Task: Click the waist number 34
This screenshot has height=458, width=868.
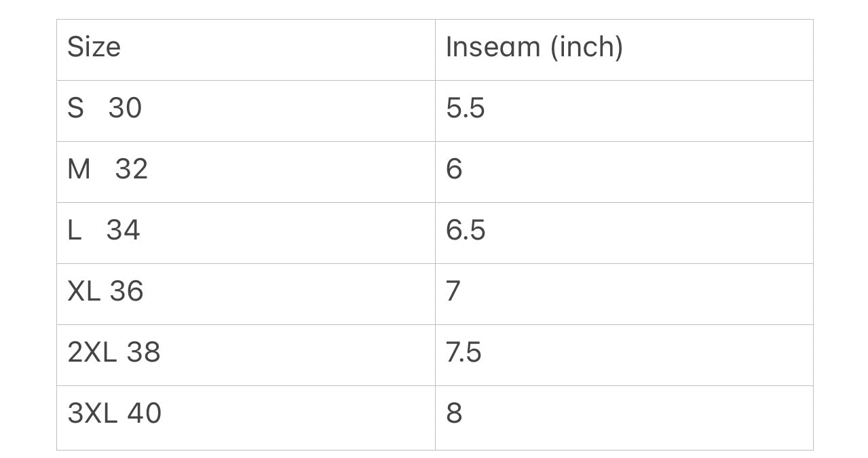Action: 123,230
